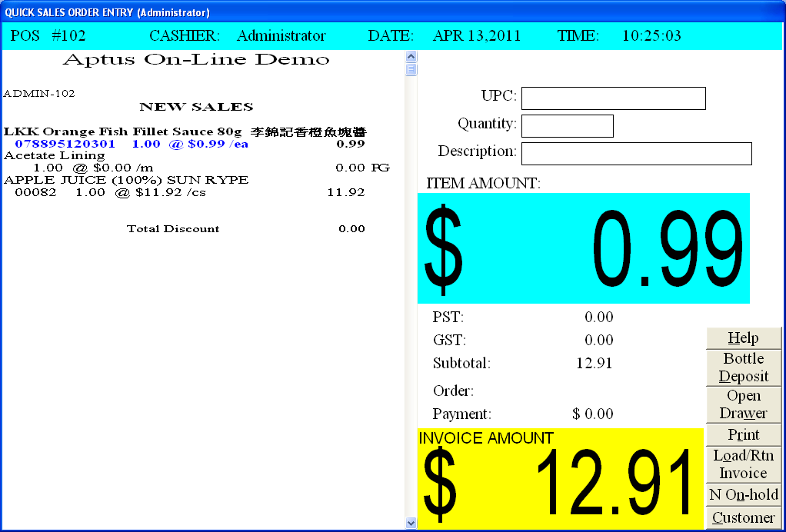Click the receipt scrollbar up arrow
The width and height of the screenshot is (786, 532).
click(x=411, y=56)
